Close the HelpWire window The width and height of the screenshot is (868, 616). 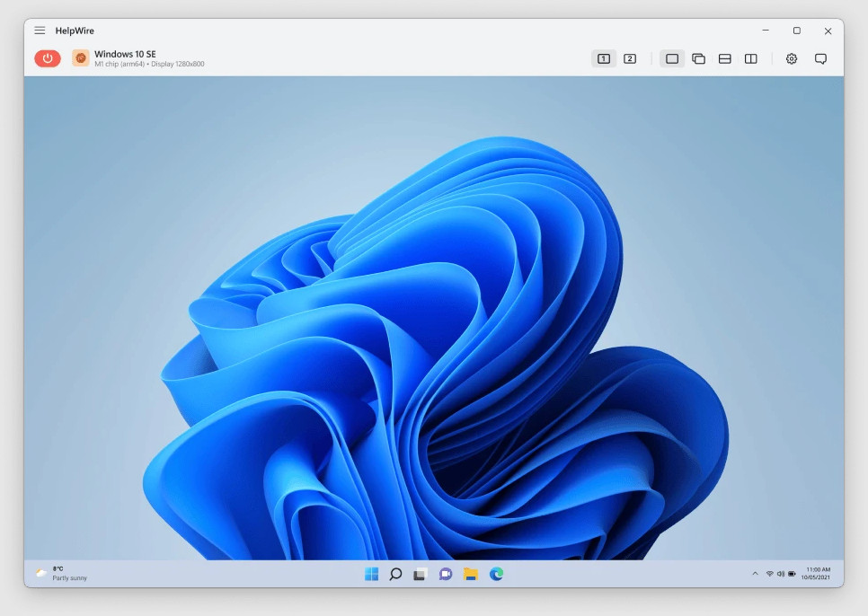tap(828, 31)
